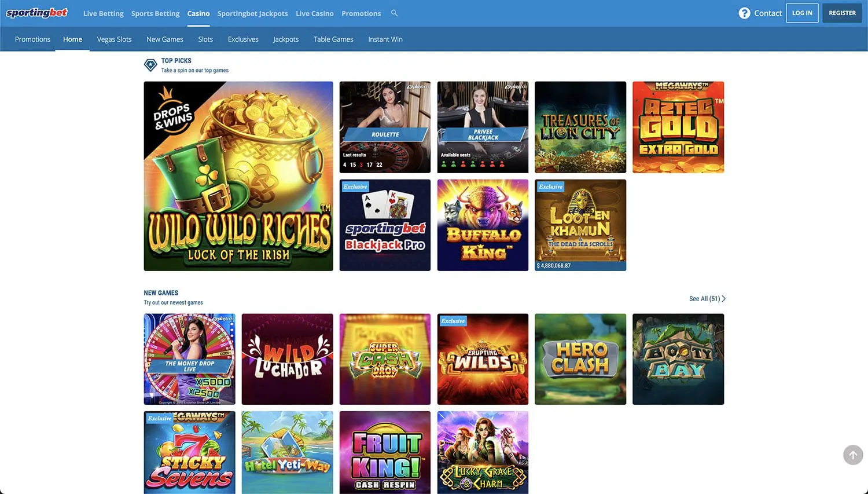Click the scroll-to-top arrow button
Screen dimensions: 868x494
tap(853, 455)
